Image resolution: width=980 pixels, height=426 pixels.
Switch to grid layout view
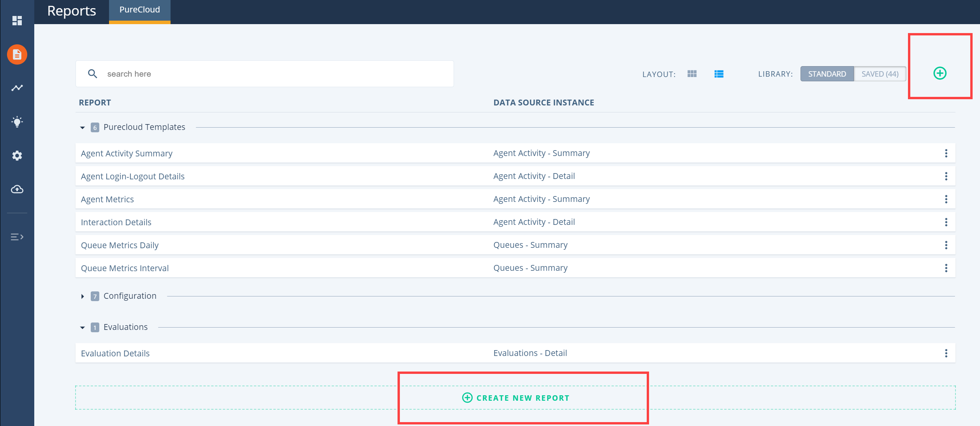(692, 74)
